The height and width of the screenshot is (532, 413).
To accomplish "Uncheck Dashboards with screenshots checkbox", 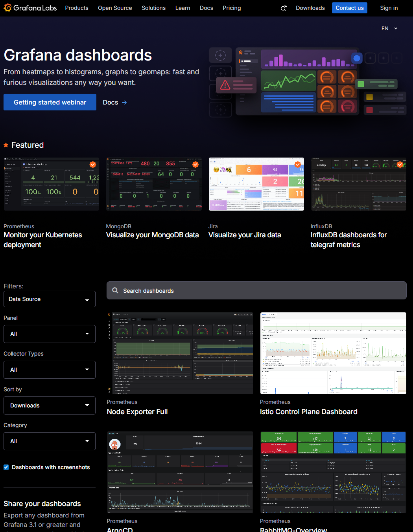I will pyautogui.click(x=6, y=467).
